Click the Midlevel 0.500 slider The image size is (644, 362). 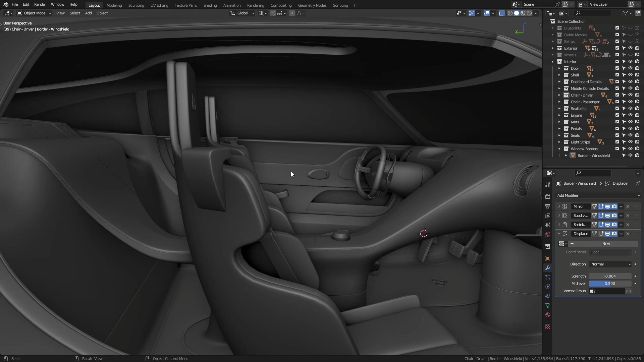610,284
